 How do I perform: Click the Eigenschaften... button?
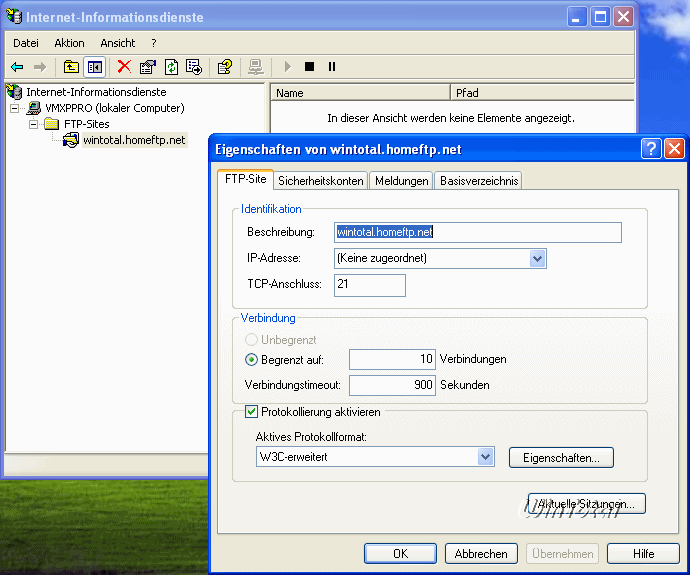[x=561, y=458]
